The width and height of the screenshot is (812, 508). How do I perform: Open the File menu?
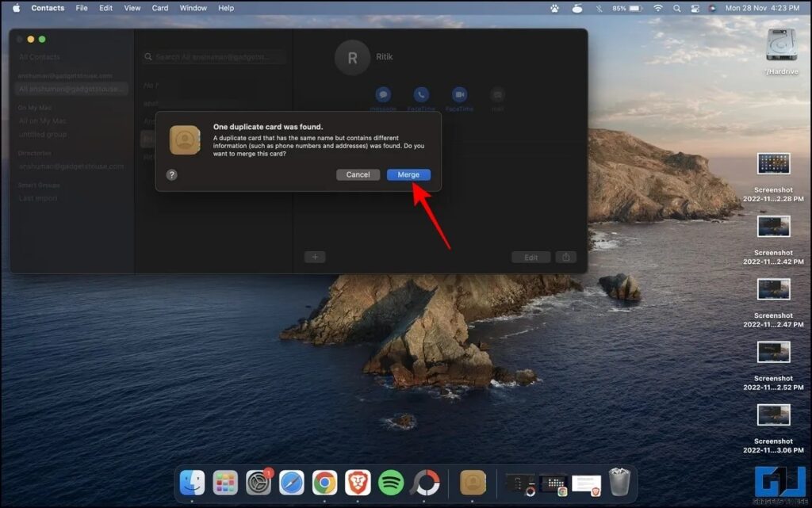(x=82, y=8)
